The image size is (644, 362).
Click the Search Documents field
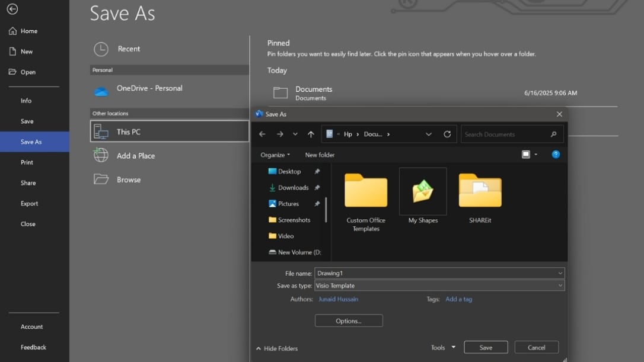pyautogui.click(x=512, y=134)
